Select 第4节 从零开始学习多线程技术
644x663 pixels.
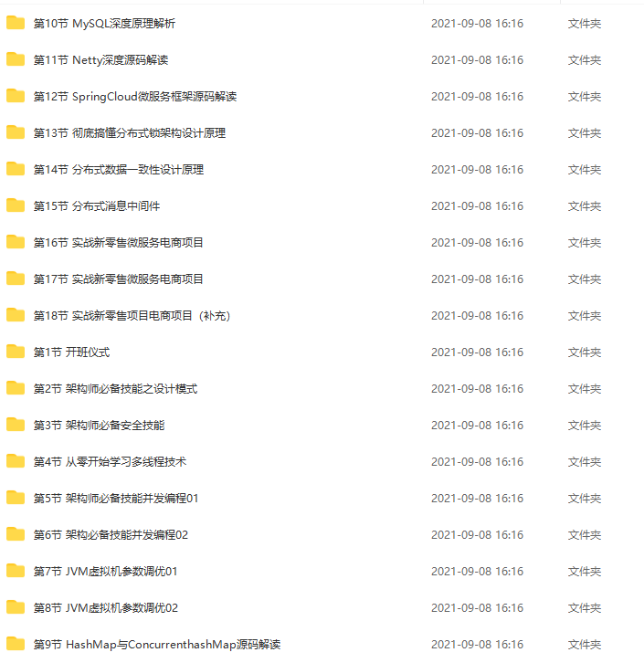(110, 462)
